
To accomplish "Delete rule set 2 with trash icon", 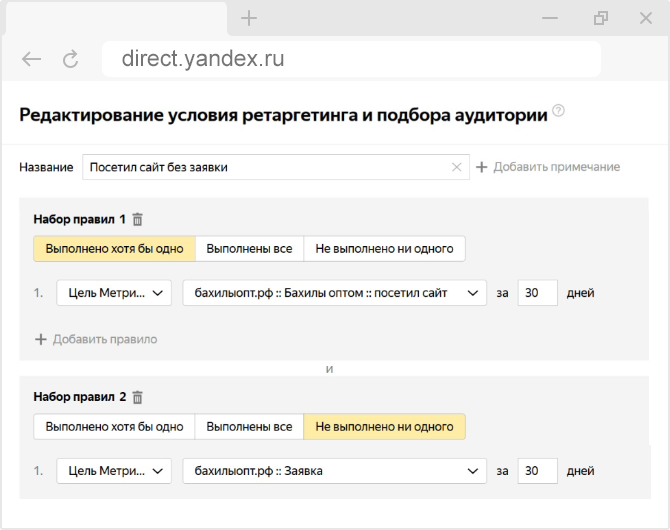I will pos(138,397).
